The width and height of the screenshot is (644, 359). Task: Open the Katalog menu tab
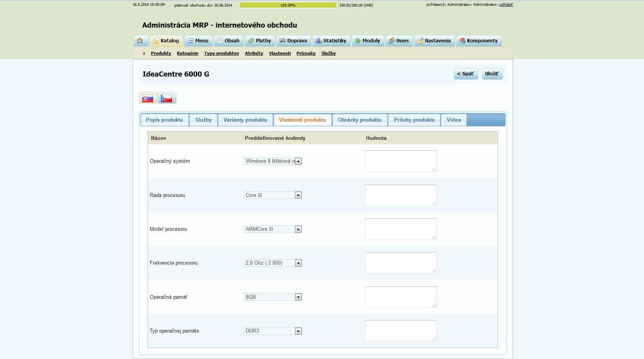click(x=166, y=41)
